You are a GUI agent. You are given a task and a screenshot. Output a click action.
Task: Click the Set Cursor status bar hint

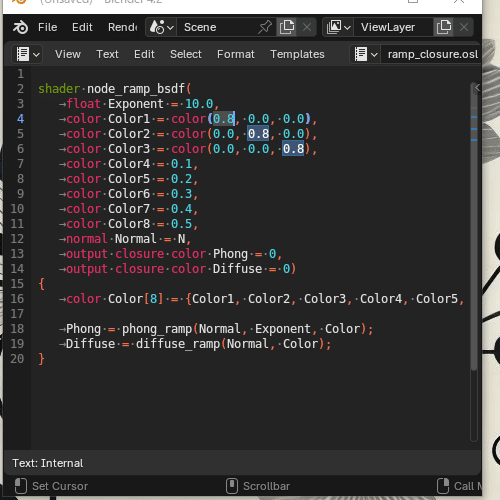tap(60, 486)
